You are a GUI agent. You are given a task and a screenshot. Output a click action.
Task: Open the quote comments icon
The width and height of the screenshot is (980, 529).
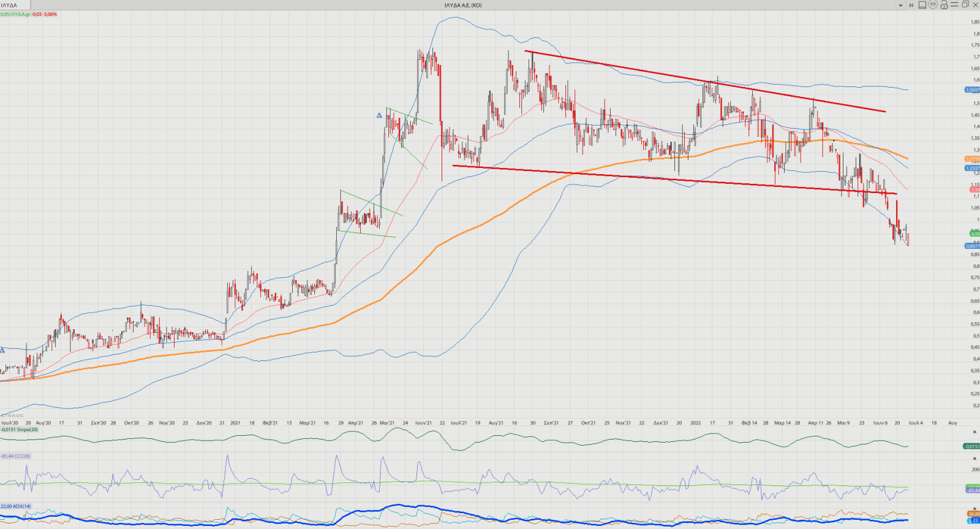[x=933, y=5]
